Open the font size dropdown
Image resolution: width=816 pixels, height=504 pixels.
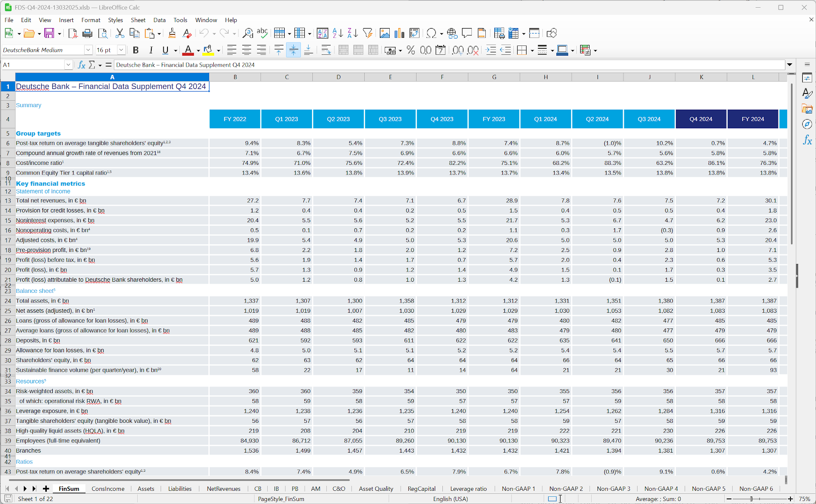pos(121,50)
